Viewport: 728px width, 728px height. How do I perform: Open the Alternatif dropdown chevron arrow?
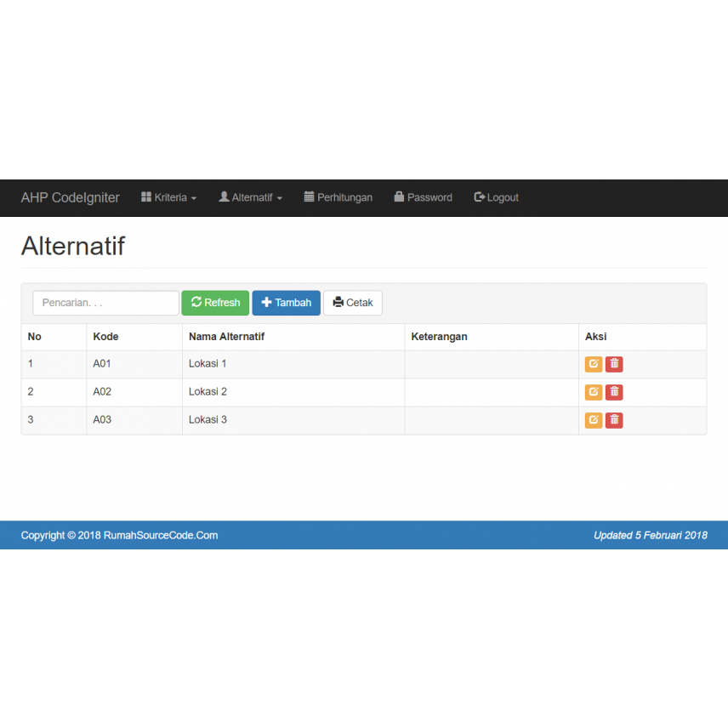coord(281,197)
